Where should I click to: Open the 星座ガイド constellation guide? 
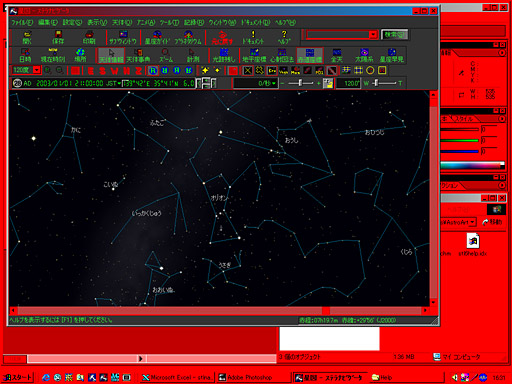pos(157,37)
